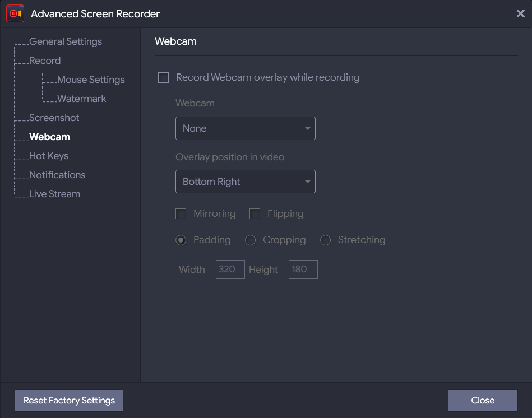Switch to Screenshot settings
This screenshot has height=418, width=532.
point(54,118)
